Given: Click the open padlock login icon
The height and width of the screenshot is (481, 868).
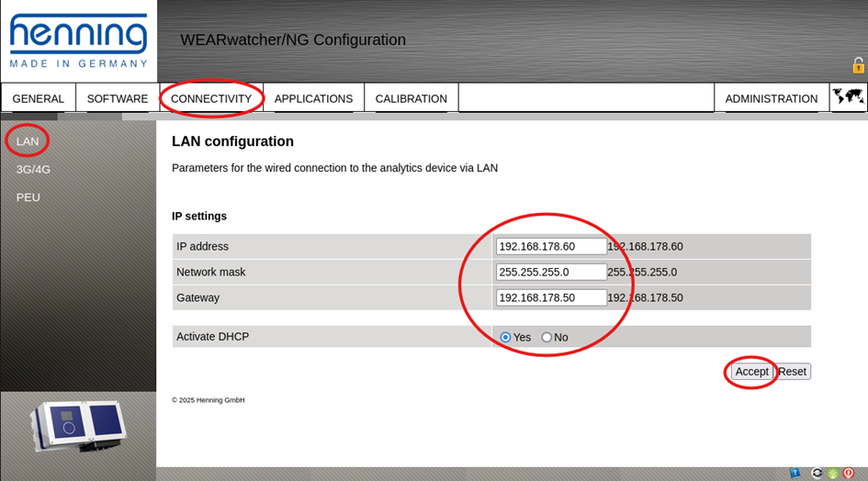Looking at the screenshot, I should 858,65.
